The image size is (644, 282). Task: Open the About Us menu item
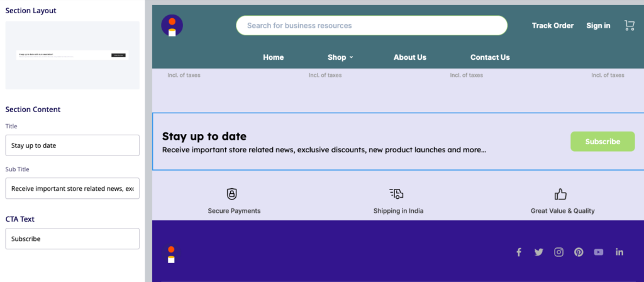click(409, 57)
